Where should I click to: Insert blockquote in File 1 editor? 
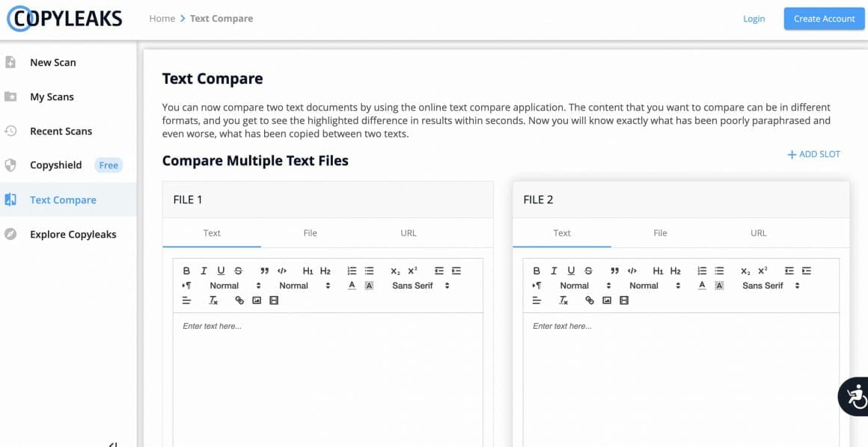tap(265, 271)
